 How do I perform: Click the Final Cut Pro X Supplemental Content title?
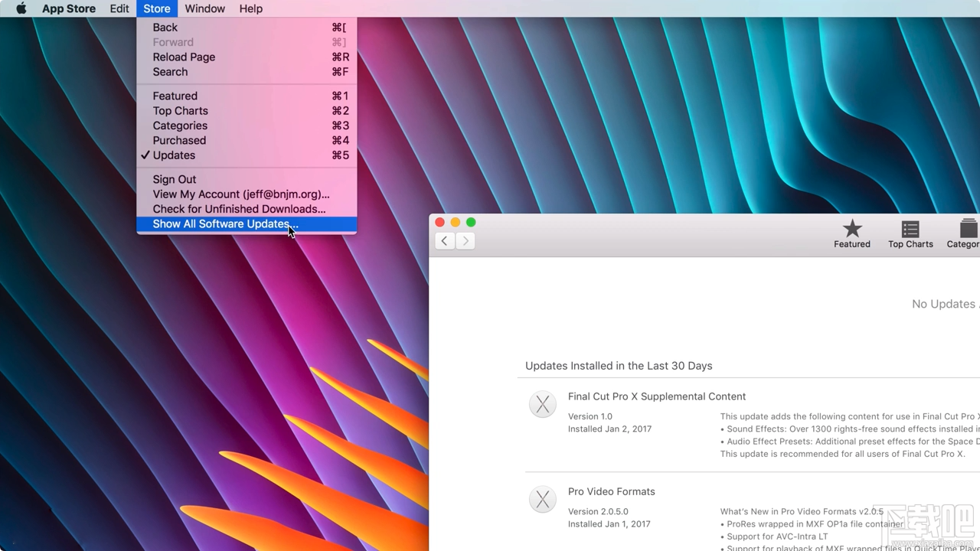click(x=656, y=396)
